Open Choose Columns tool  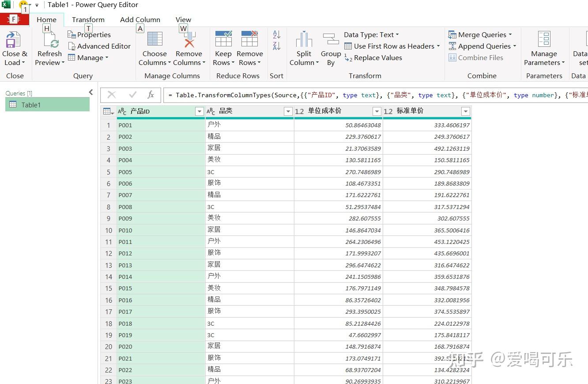point(155,39)
